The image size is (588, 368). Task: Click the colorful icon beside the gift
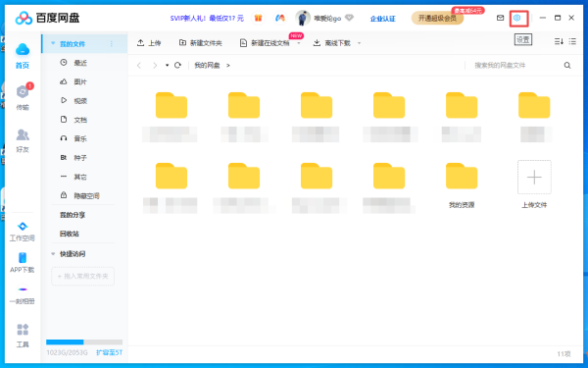280,18
